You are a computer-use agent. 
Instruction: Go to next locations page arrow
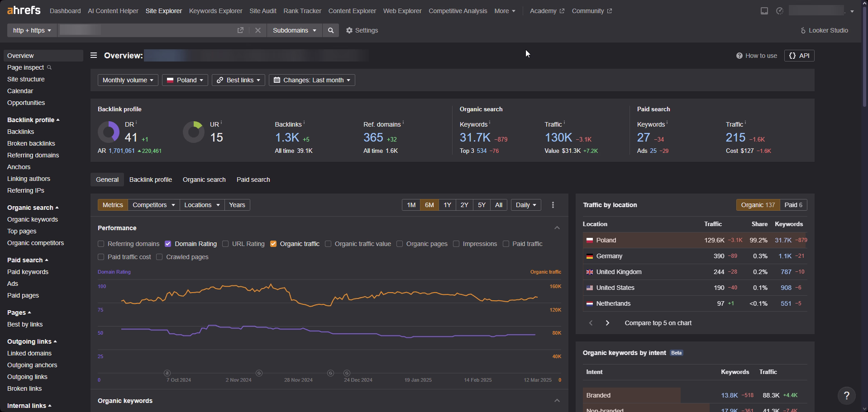point(607,323)
